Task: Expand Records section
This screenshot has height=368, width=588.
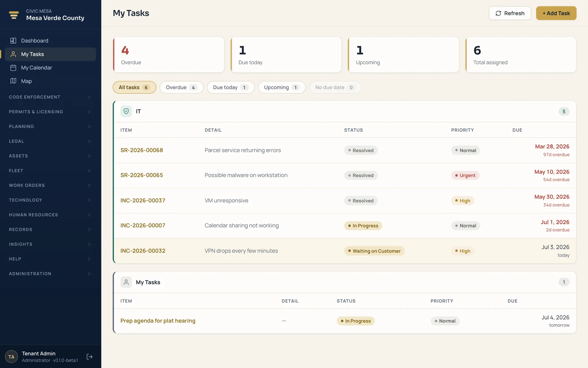Action: 50,230
